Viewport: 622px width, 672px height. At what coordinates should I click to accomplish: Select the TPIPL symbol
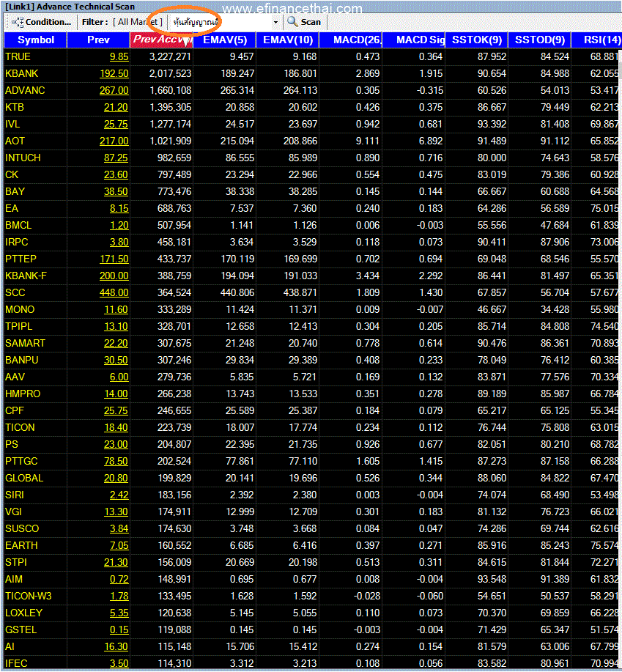coord(19,326)
